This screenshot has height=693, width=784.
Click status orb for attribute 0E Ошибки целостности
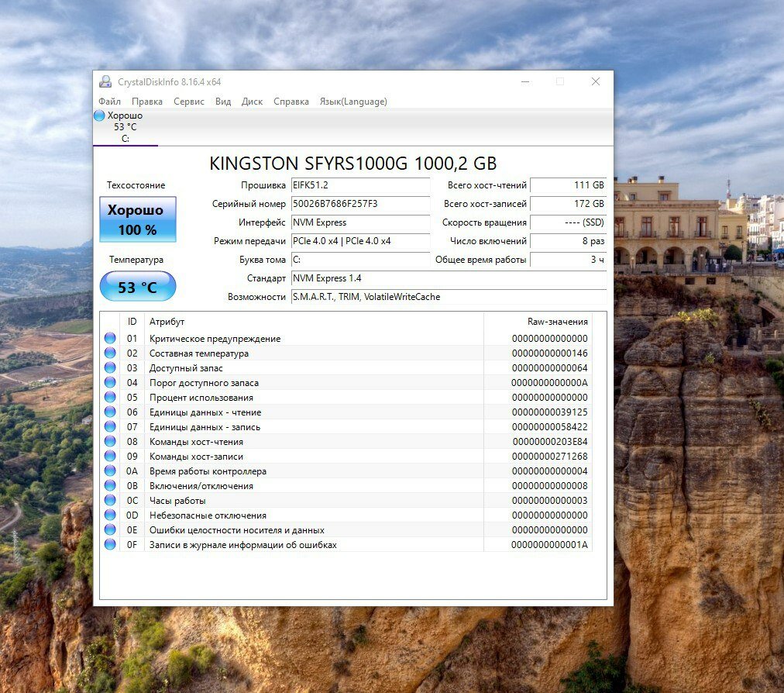(x=110, y=529)
